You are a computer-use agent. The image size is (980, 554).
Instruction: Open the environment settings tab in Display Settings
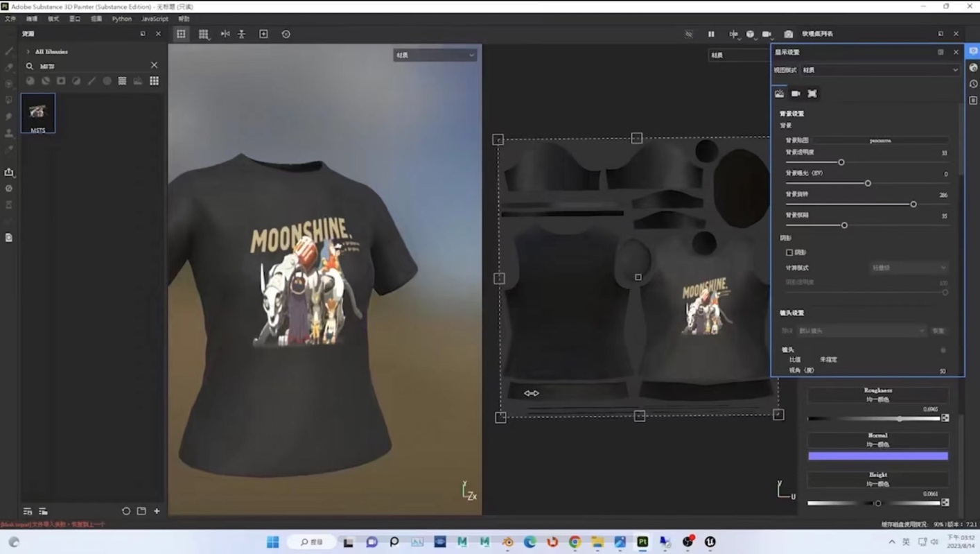(779, 94)
